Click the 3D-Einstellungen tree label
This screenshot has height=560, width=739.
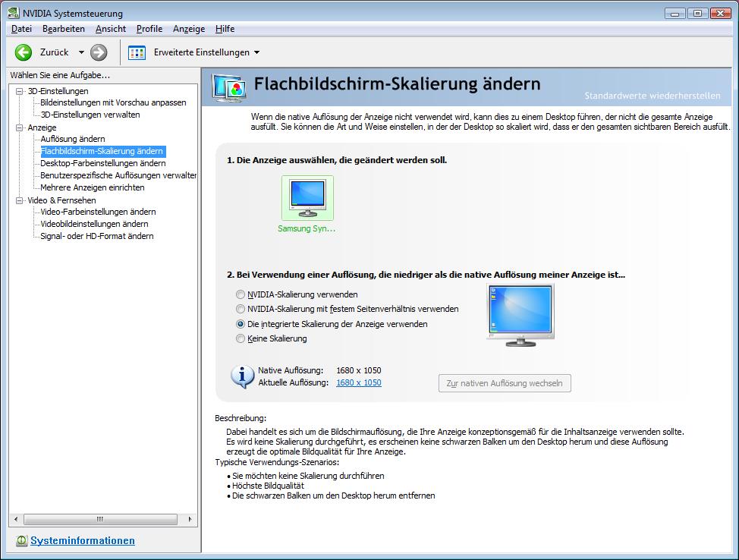[x=58, y=91]
